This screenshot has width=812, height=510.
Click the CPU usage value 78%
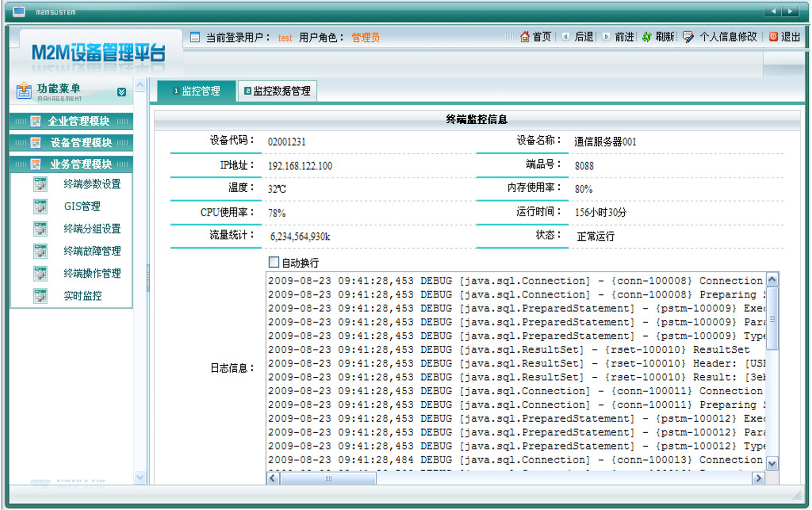coord(276,213)
